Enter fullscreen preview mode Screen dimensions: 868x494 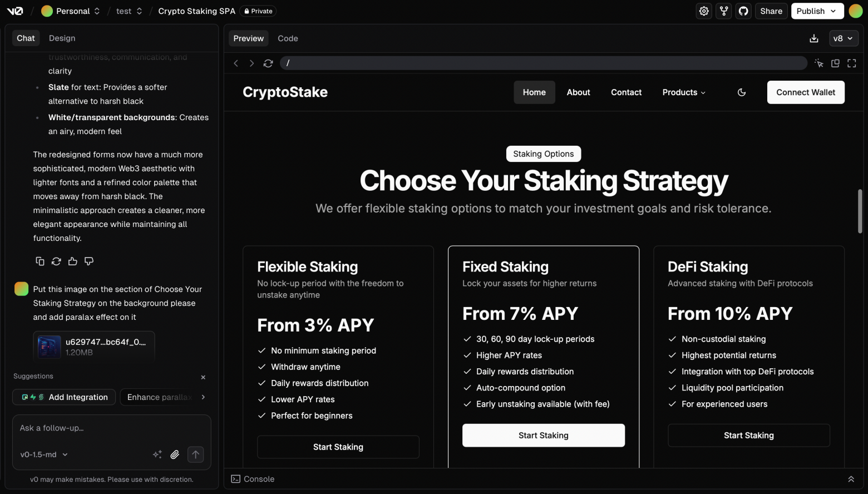(852, 63)
